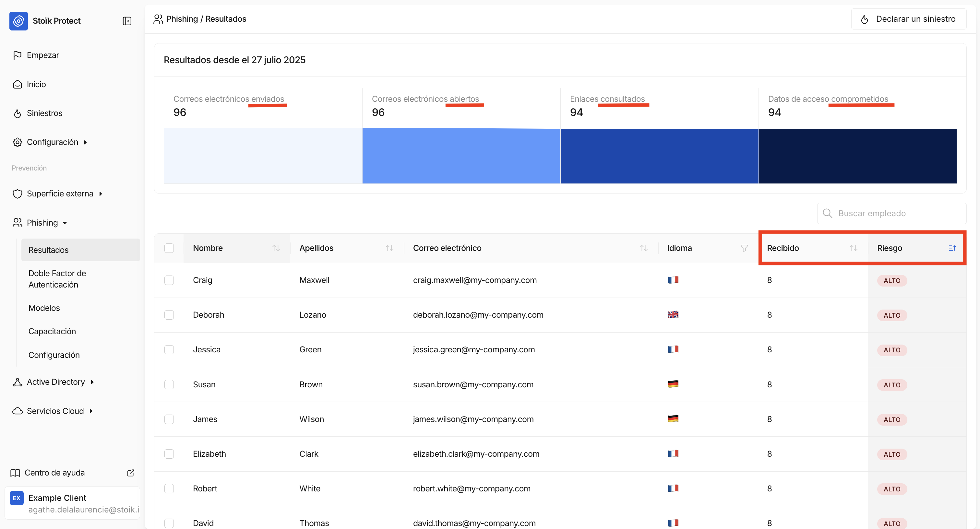Toggle the Riesgo column sort icon

click(x=952, y=248)
